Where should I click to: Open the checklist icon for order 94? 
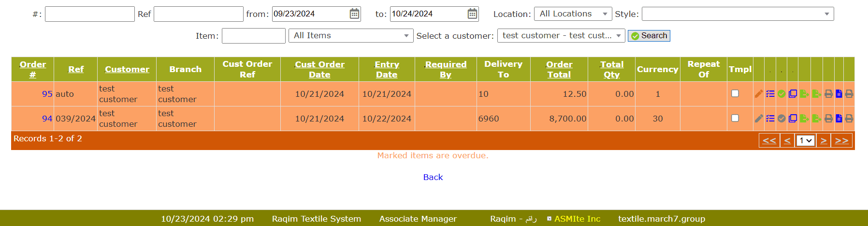pos(770,119)
